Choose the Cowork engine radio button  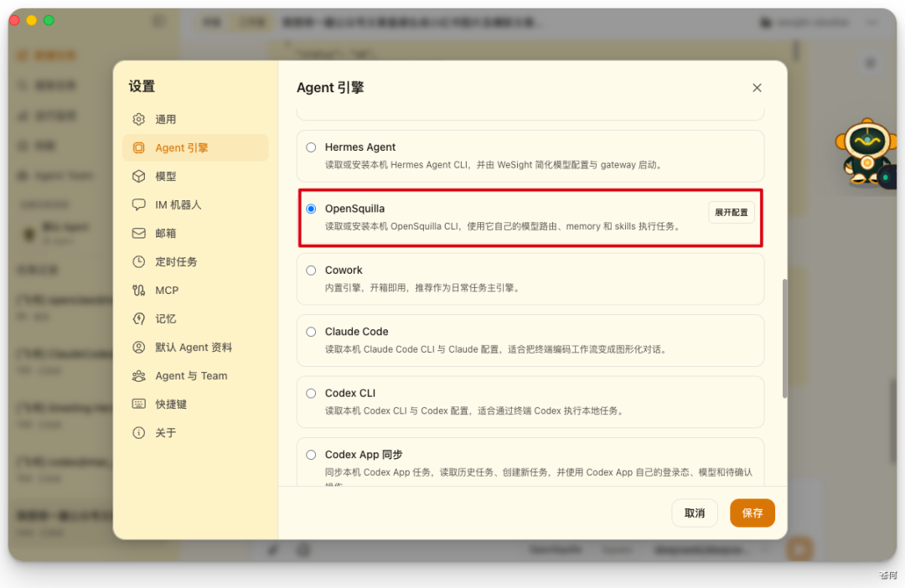tap(311, 270)
